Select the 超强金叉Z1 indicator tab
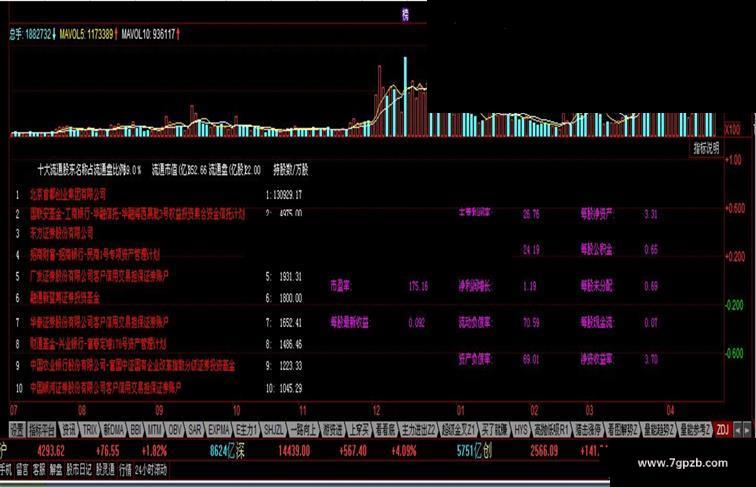 click(459, 430)
